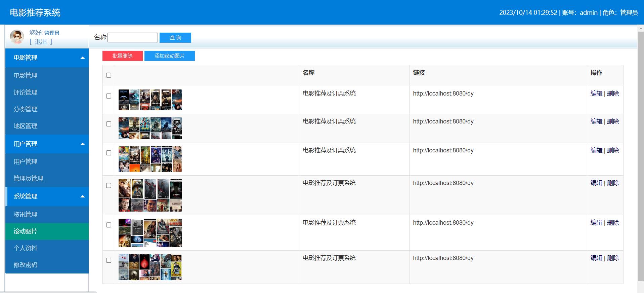Click 编辑 in the fourth table row
Screen dimensions: 644x293
coord(596,183)
